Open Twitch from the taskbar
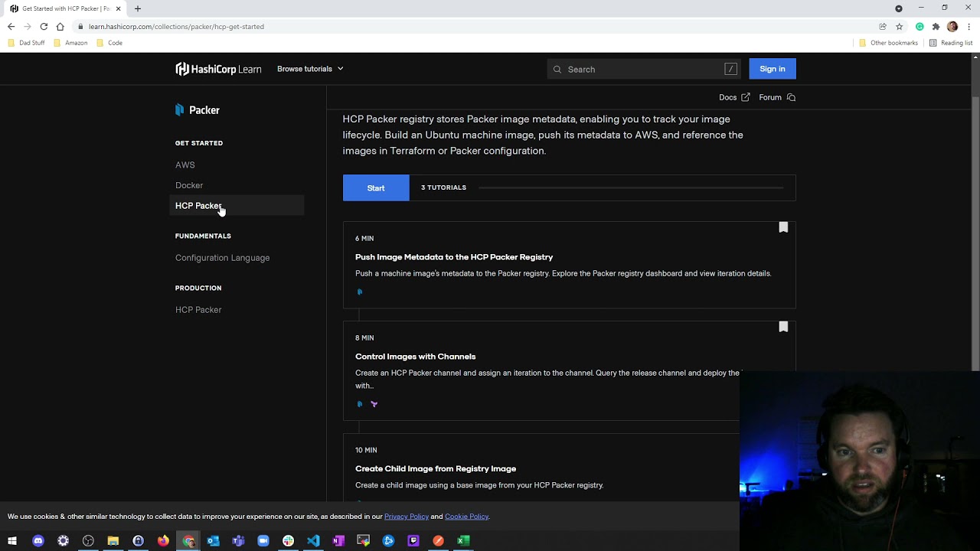The width and height of the screenshot is (980, 551). [x=413, y=541]
